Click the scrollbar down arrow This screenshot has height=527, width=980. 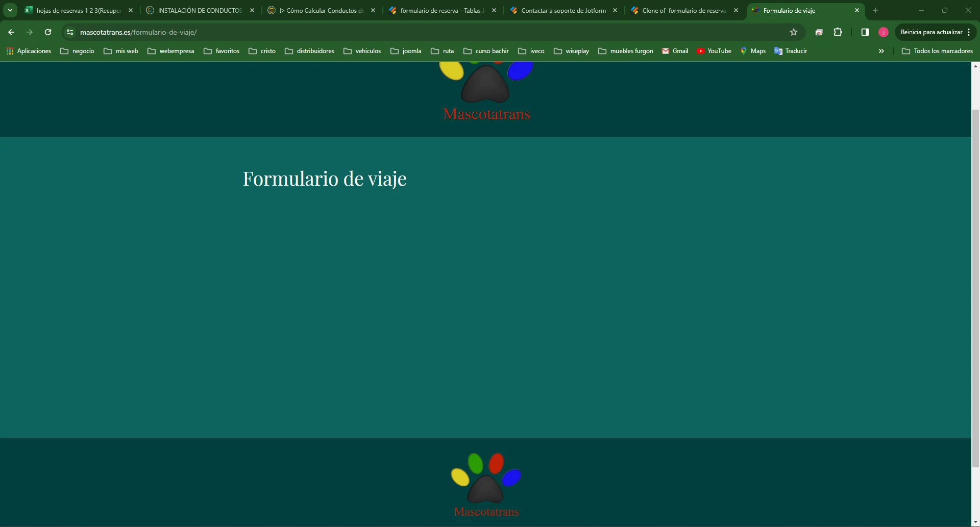(975, 521)
